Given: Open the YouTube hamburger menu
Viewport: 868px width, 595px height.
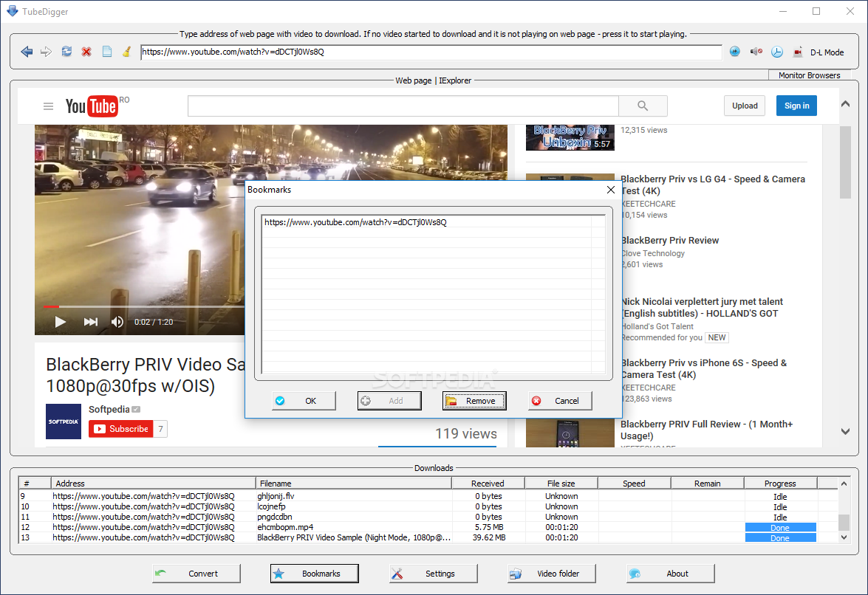Looking at the screenshot, I should [x=48, y=106].
